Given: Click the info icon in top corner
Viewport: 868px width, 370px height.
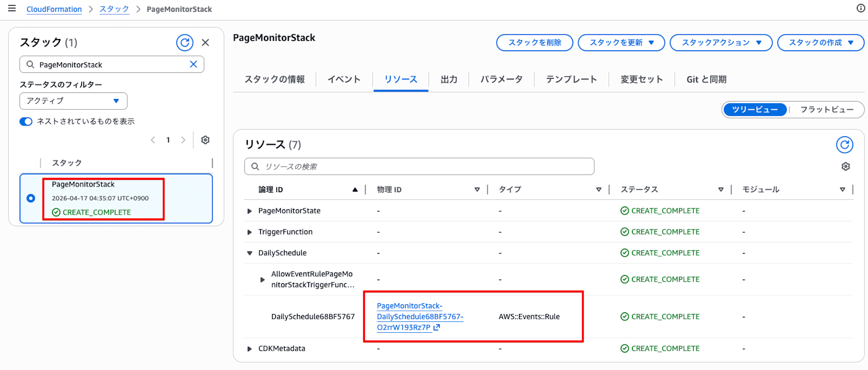Looking at the screenshot, I should (861, 8).
